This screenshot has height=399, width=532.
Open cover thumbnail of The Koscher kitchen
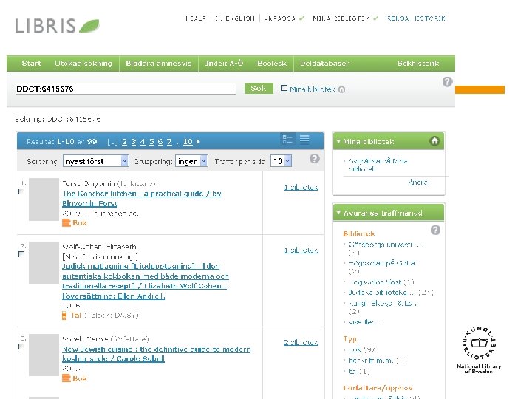coord(44,199)
